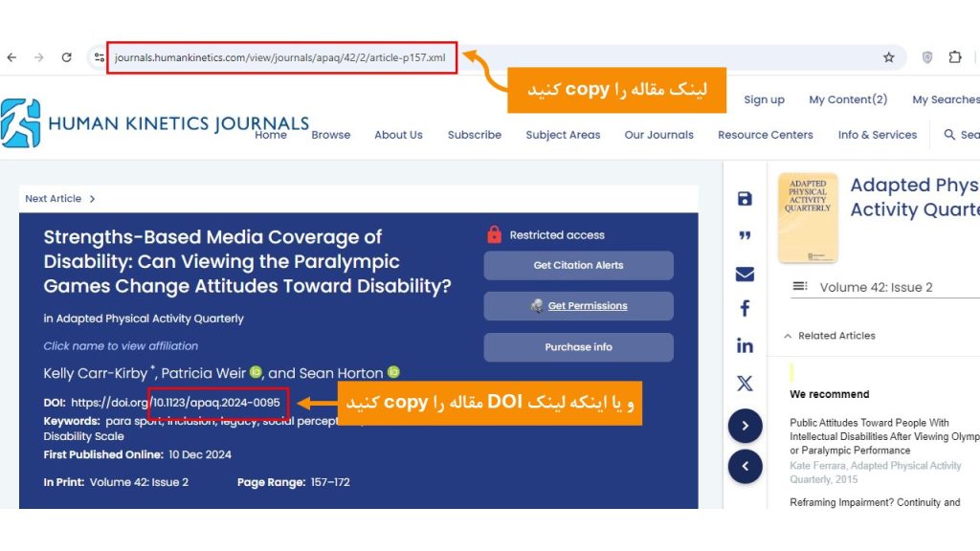Open the Subject Areas menu
The height and width of the screenshot is (551, 980).
[563, 135]
